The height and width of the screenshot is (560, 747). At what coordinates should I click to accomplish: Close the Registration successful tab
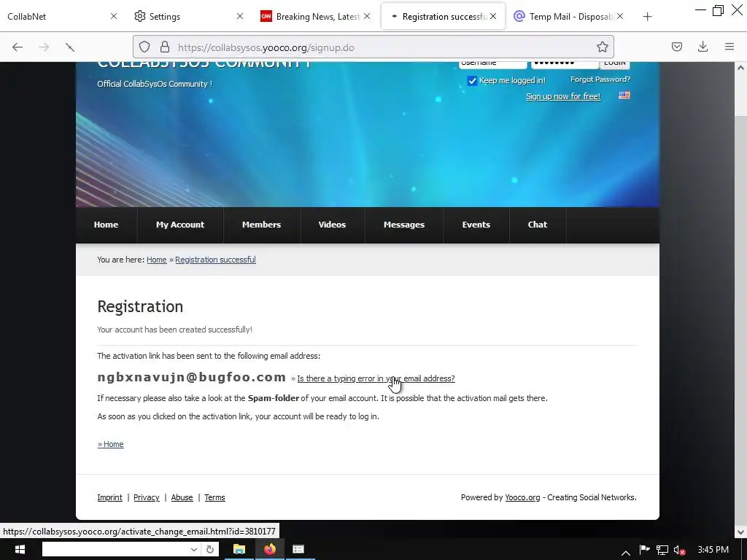click(493, 16)
